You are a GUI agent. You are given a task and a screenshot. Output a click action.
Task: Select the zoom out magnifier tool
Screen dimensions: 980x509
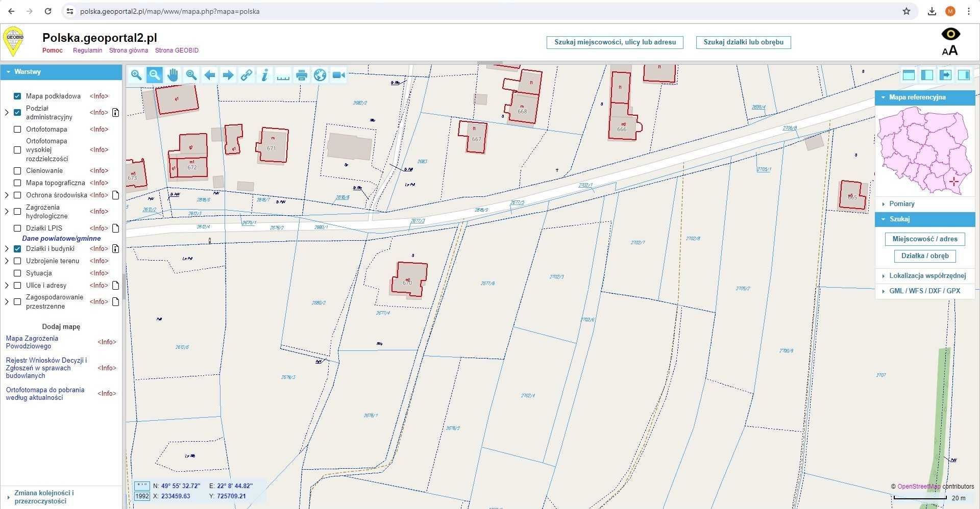click(154, 75)
